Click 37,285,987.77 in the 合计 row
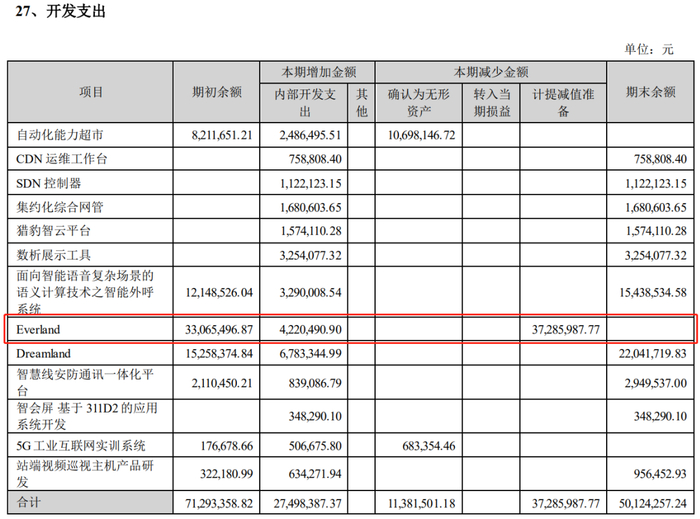 pos(566,504)
